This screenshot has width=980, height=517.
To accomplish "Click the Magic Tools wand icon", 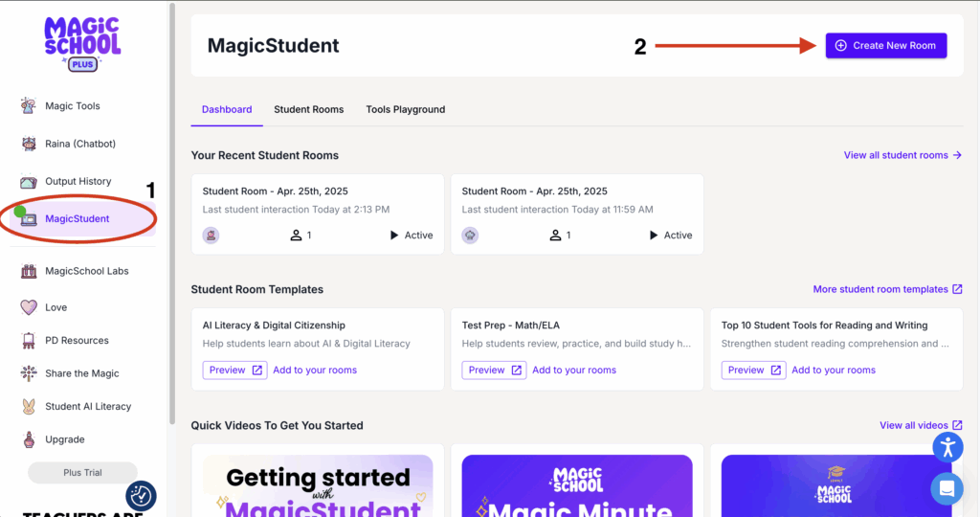I will 28,105.
